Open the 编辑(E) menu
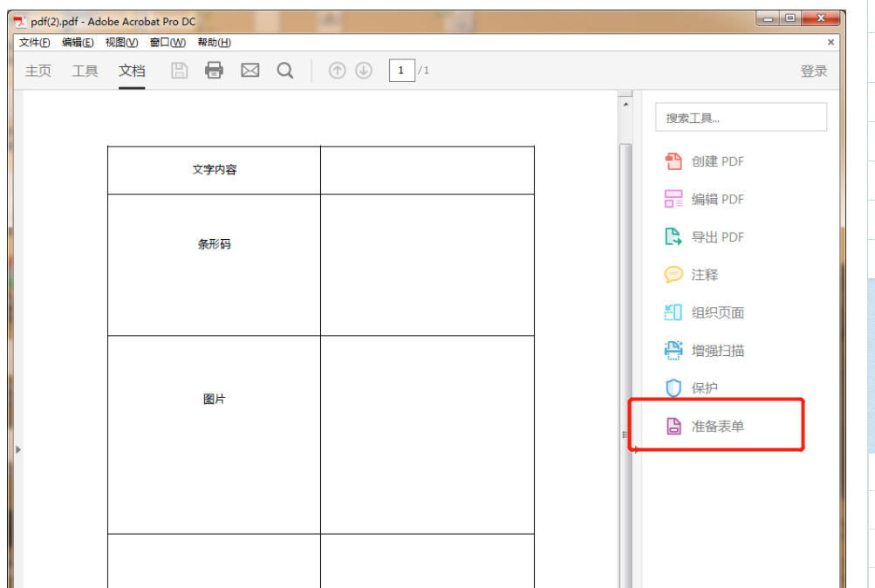The width and height of the screenshot is (875, 588). point(78,43)
